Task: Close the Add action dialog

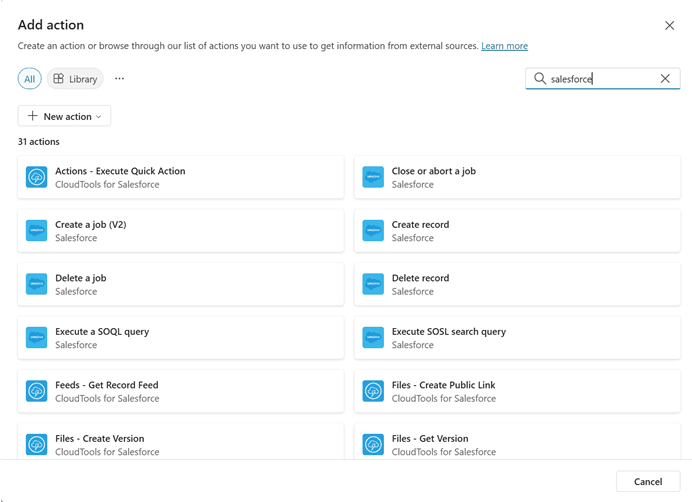Action: click(x=669, y=25)
